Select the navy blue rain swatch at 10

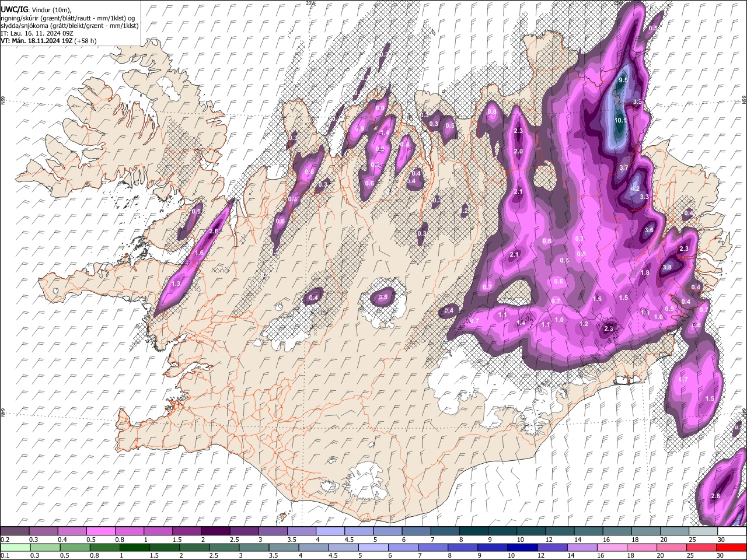point(521,547)
